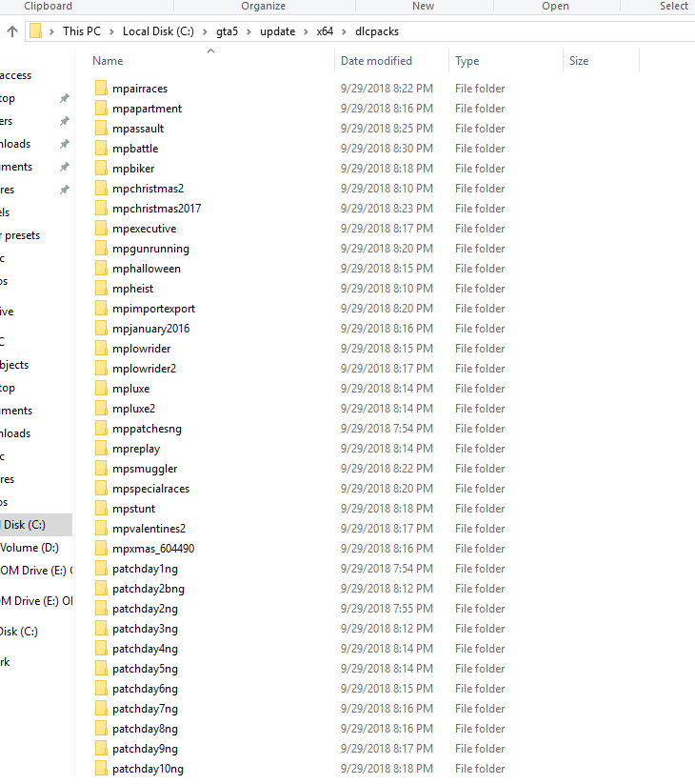Select the patchday5ng folder name
The image size is (695, 784).
pyautogui.click(x=145, y=669)
